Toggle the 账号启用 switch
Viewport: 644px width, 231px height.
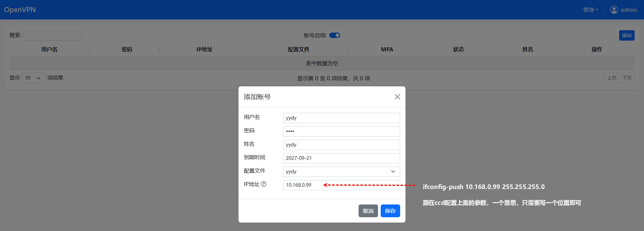click(334, 35)
